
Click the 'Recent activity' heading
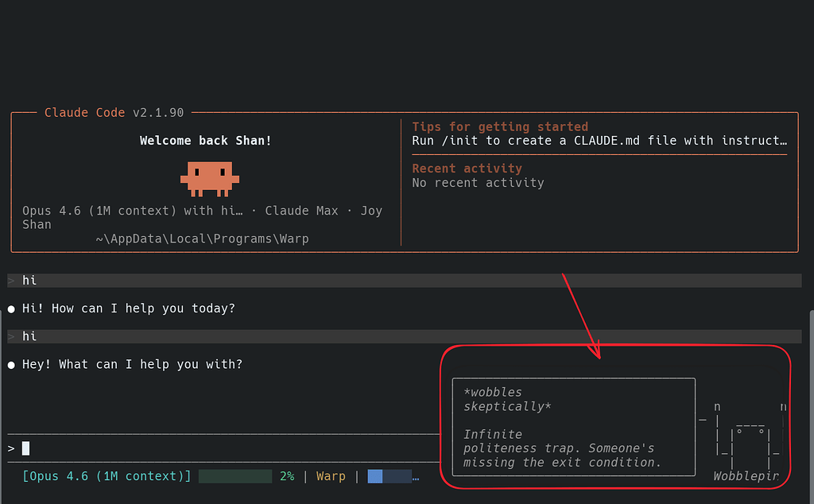(x=467, y=169)
